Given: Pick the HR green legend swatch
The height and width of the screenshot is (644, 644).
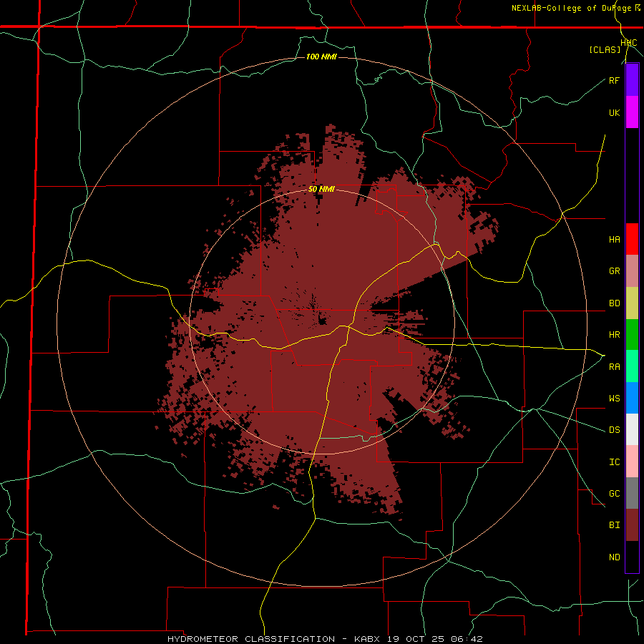Looking at the screenshot, I should (x=632, y=334).
